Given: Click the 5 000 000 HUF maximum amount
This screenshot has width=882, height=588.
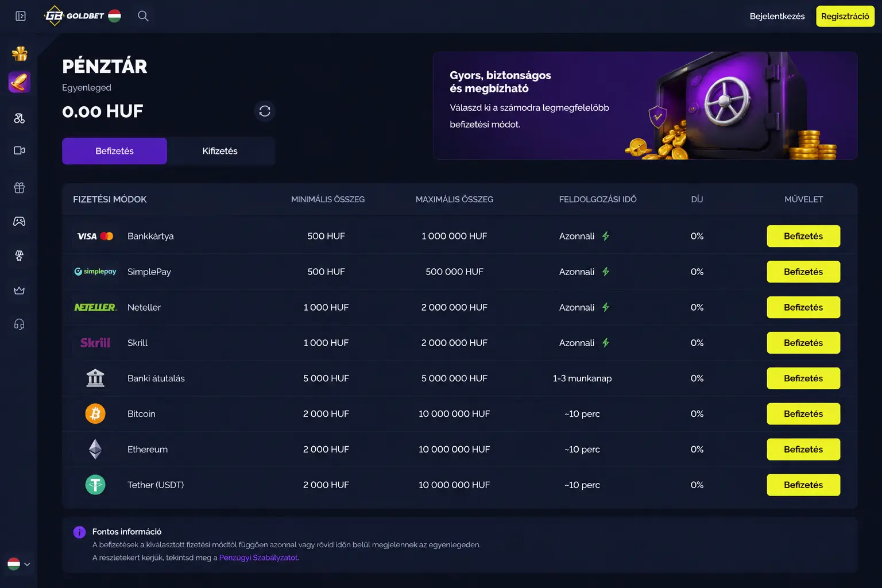Looking at the screenshot, I should point(454,378).
